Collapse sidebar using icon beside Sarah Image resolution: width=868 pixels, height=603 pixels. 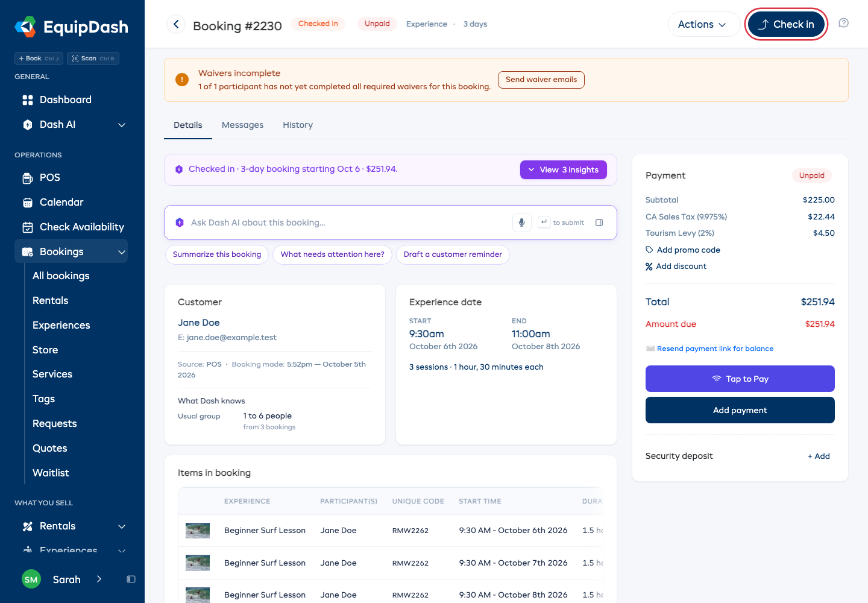131,579
